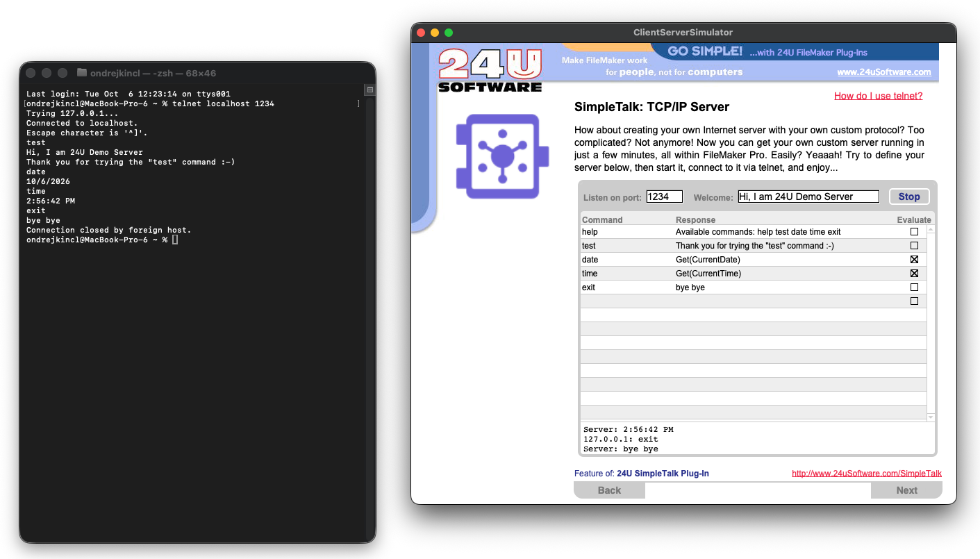The width and height of the screenshot is (980, 559).
Task: Click the 'time' command cell
Action: [x=627, y=274]
